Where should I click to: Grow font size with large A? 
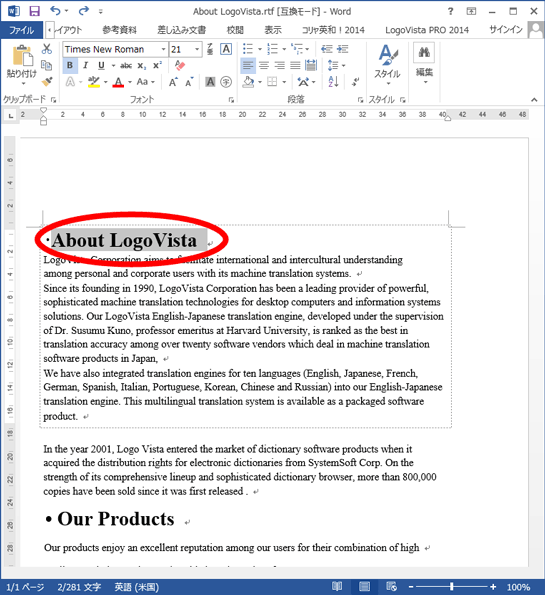(x=173, y=82)
